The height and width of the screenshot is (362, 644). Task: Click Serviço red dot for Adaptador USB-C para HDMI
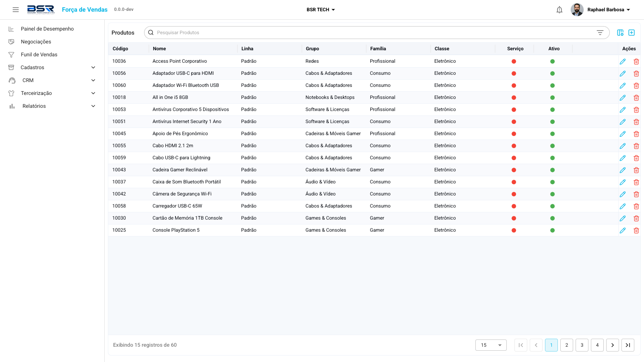tap(514, 74)
